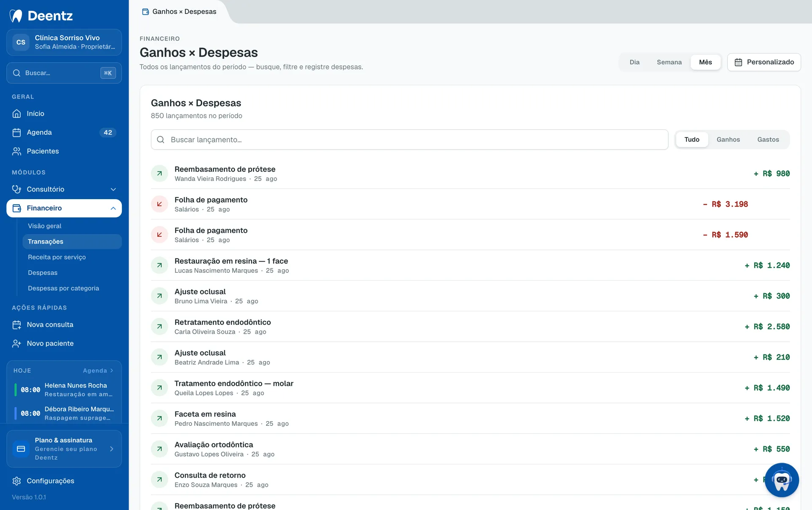Click the wallet icon in the page tab

tap(145, 12)
